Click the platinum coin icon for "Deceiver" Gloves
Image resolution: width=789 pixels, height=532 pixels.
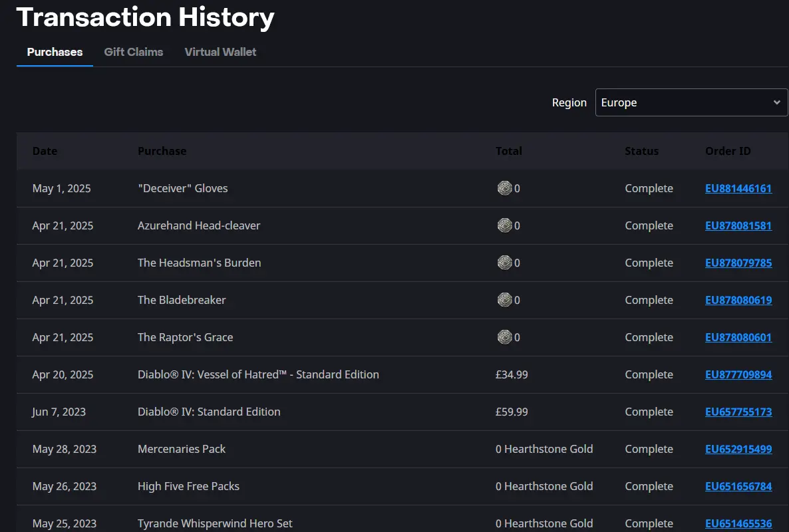point(504,188)
